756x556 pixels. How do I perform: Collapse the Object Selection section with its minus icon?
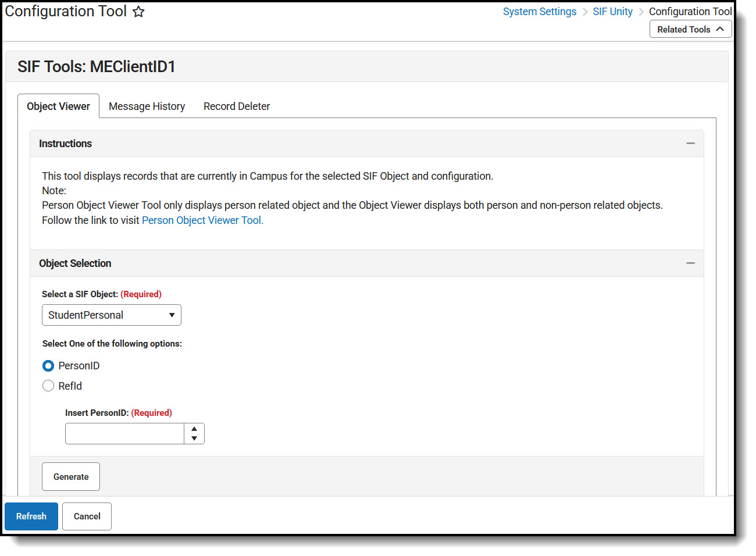pos(690,263)
